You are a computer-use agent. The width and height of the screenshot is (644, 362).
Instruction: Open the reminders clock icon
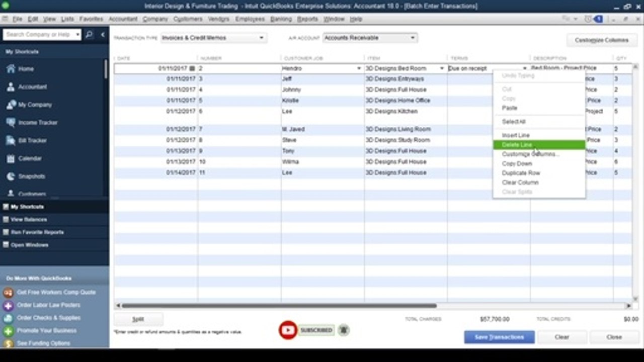(x=588, y=19)
